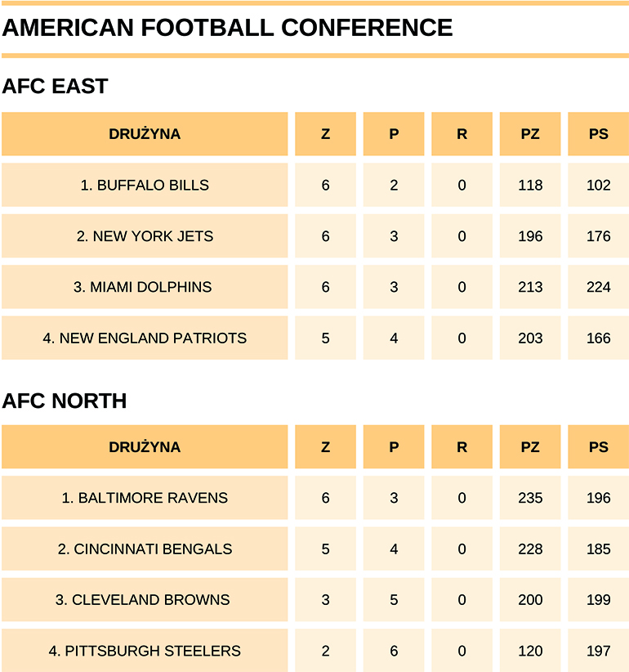Click the PS column header in AFC North
Viewport: 629px width, 672px height.
tap(598, 447)
